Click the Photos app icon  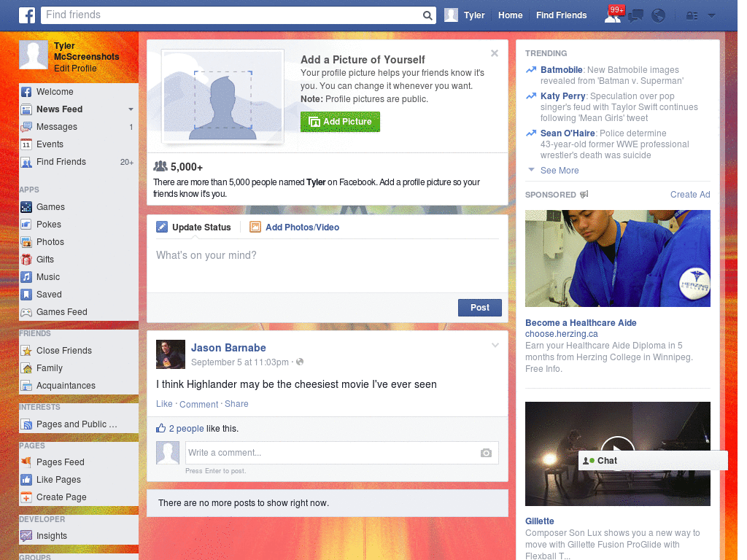coord(26,242)
